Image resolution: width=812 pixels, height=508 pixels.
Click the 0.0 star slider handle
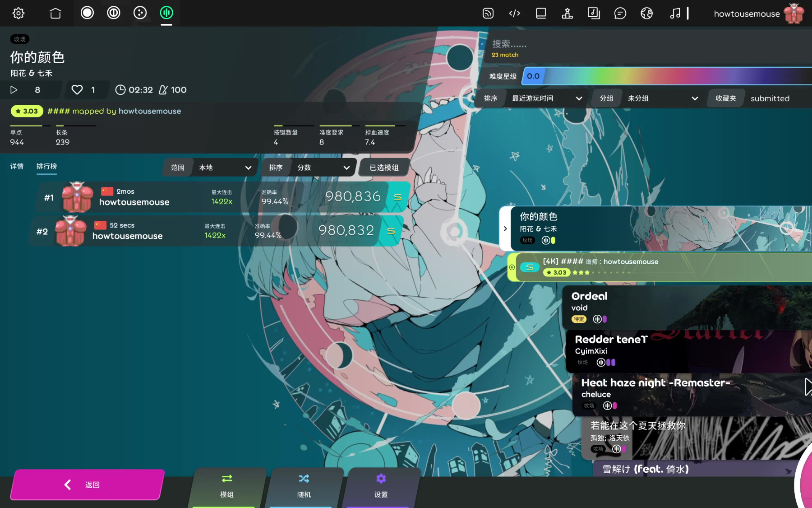click(x=533, y=76)
